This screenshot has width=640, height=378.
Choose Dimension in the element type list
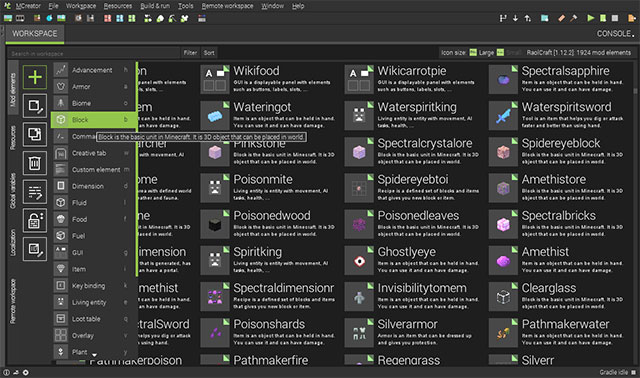[x=93, y=186]
